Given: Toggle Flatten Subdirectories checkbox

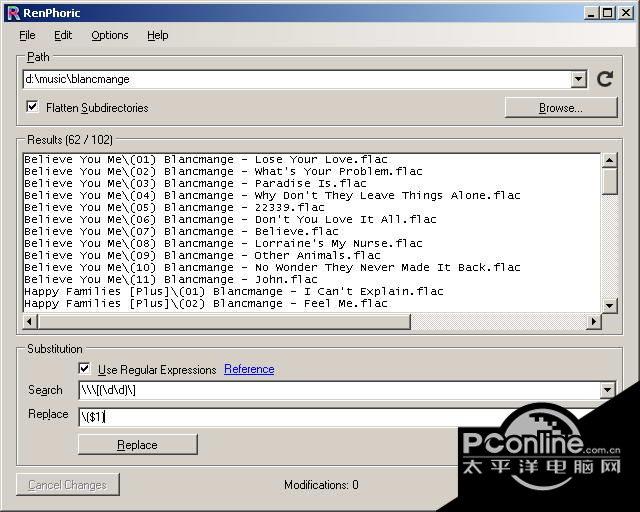Looking at the screenshot, I should [x=32, y=107].
